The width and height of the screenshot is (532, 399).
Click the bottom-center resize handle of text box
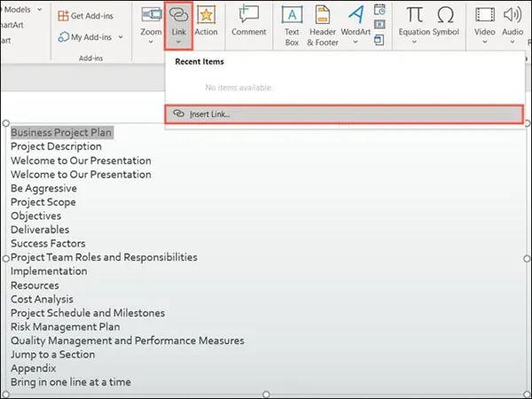pyautogui.click(x=266, y=395)
